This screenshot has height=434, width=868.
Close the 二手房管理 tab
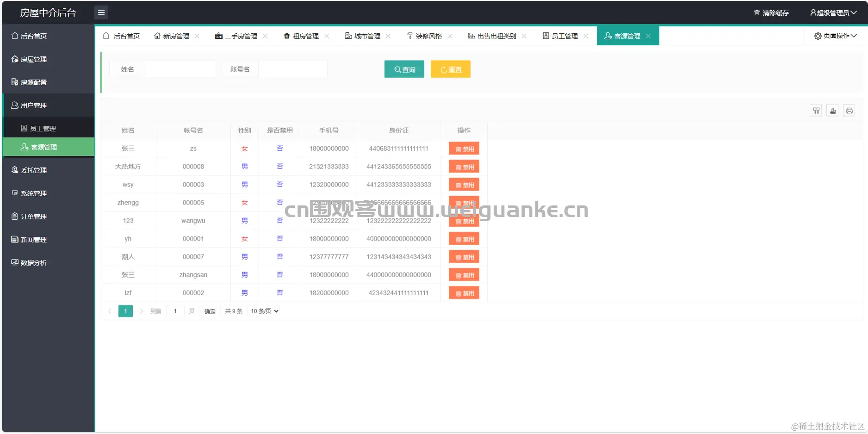[x=265, y=36]
